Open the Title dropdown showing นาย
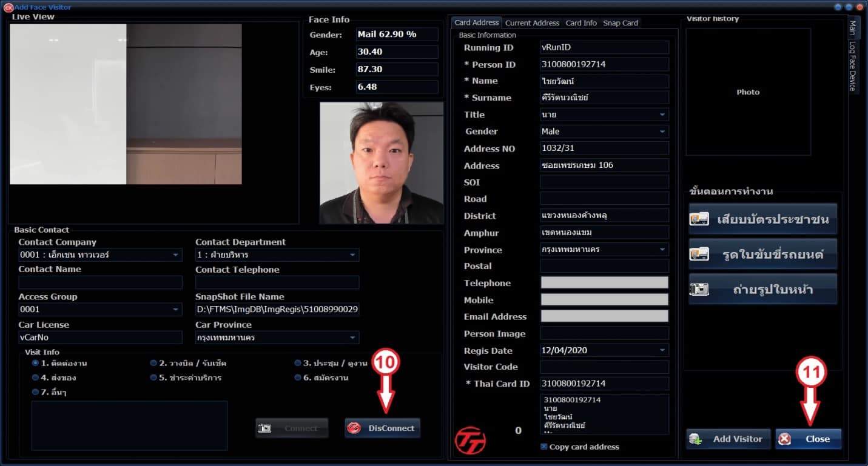This screenshot has width=868, height=466. coord(662,114)
